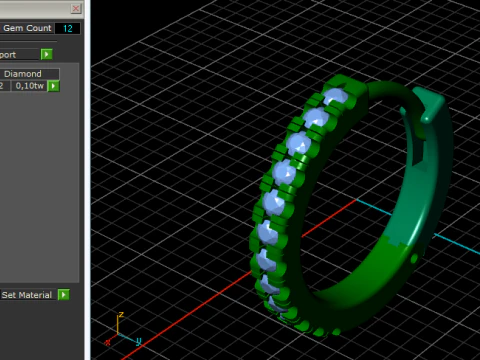Click the green arrow beside Set Material
The height and width of the screenshot is (360, 480).
tap(64, 295)
